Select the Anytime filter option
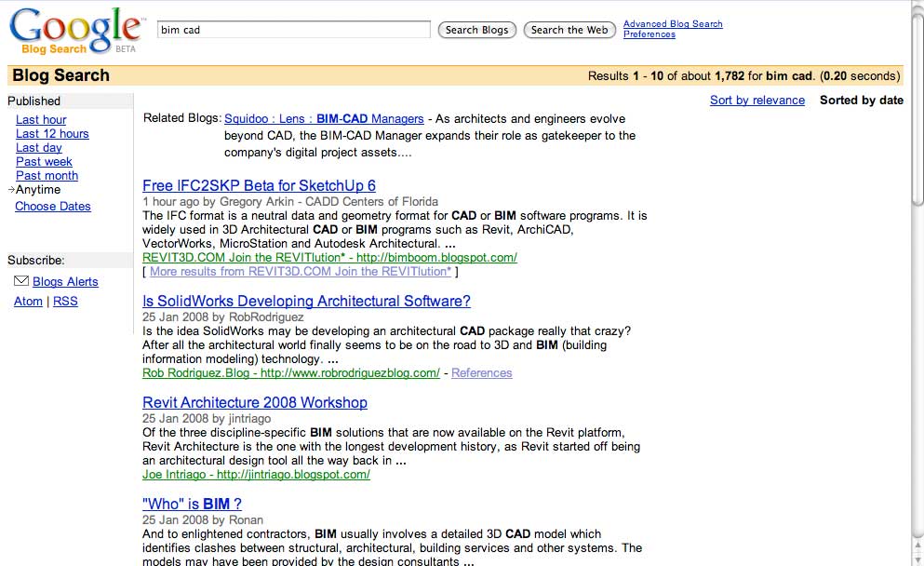 [x=38, y=190]
